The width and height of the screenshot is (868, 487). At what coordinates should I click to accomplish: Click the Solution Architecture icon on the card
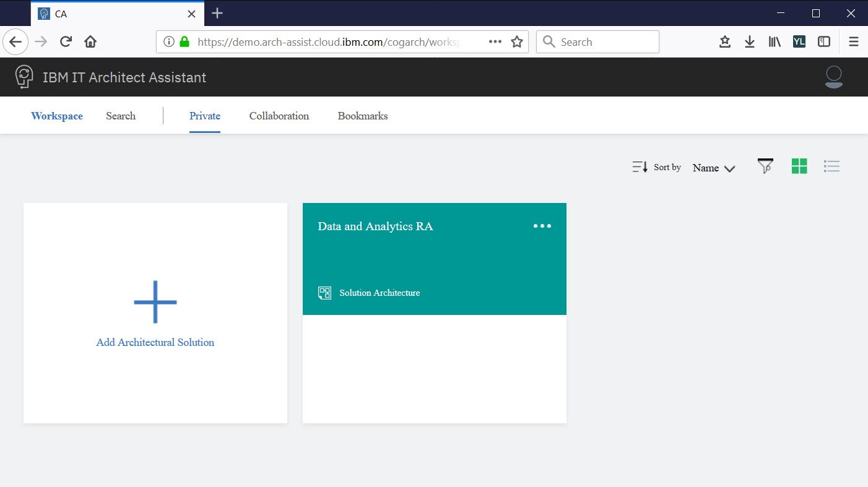pos(324,293)
